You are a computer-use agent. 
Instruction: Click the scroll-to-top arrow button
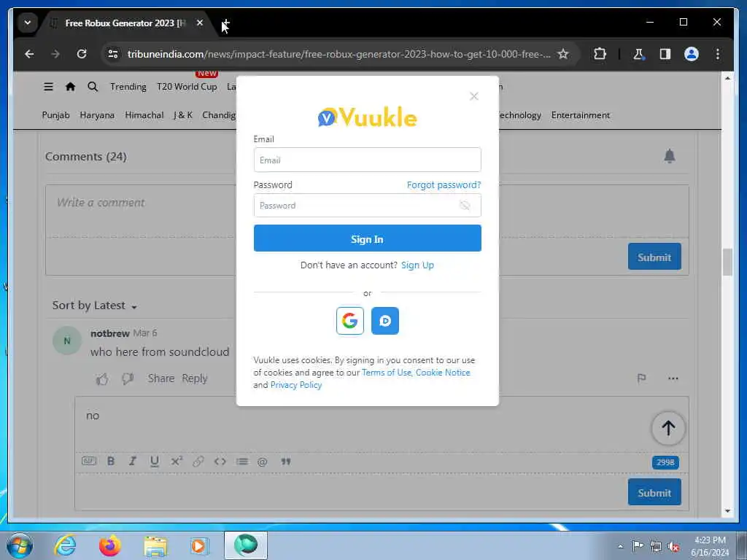668,427
